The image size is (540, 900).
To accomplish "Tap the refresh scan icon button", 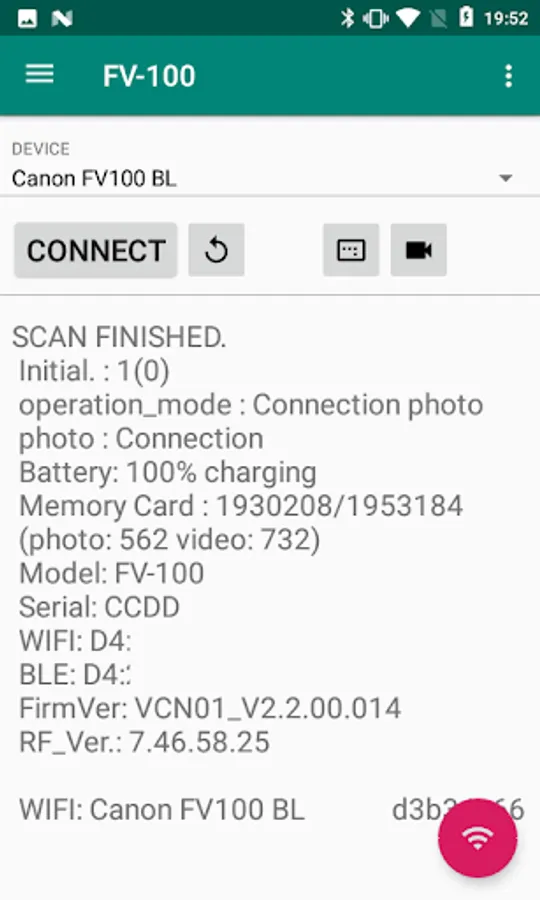I will coord(216,250).
